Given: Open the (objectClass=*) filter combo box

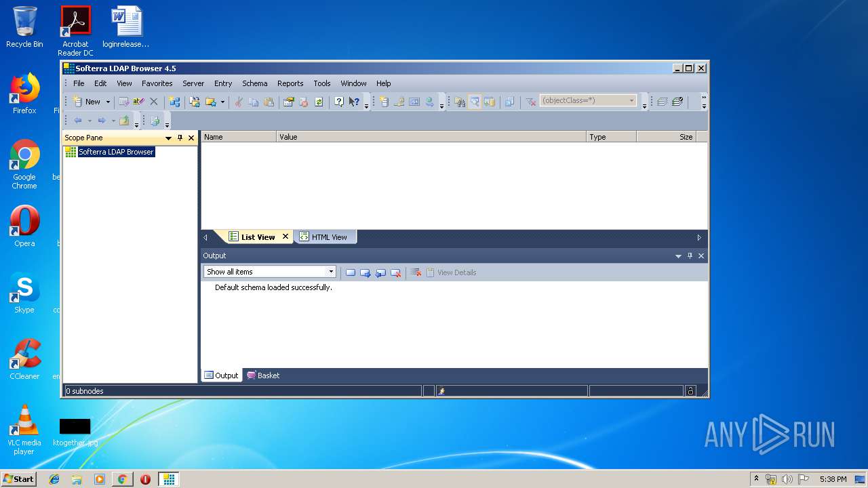Looking at the screenshot, I should [589, 100].
